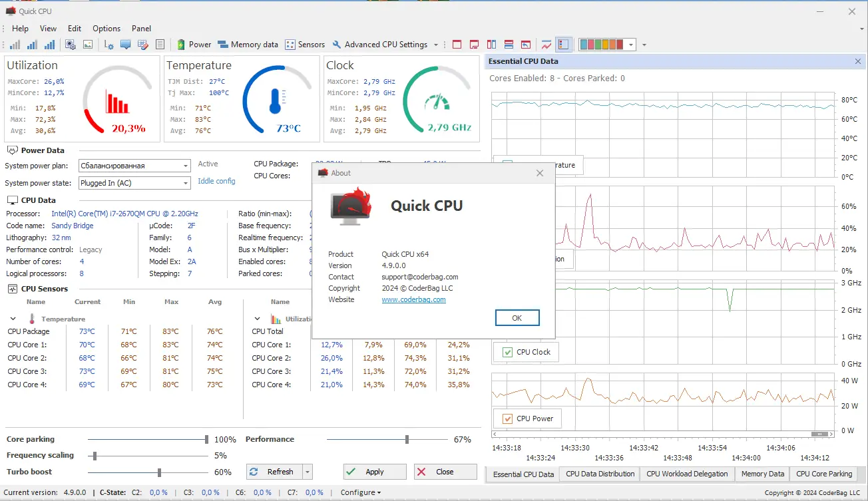Click the blue speech bubble toolbar icon
The height and width of the screenshot is (501, 868).
tap(125, 45)
